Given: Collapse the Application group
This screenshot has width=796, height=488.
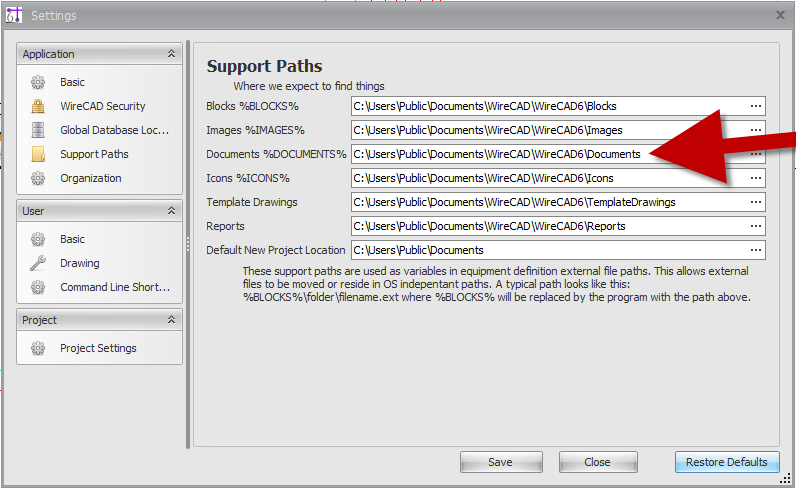Looking at the screenshot, I should point(172,54).
